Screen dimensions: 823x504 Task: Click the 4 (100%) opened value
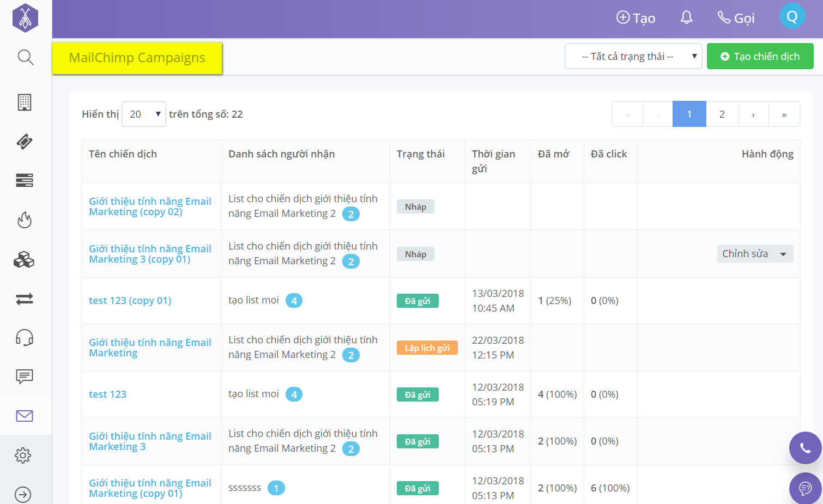coord(558,394)
